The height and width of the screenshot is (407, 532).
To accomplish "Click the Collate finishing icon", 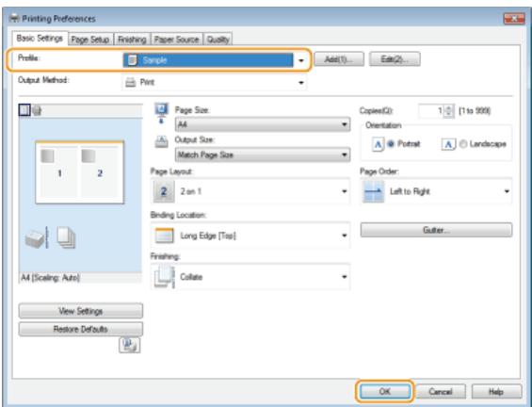I will [x=165, y=277].
